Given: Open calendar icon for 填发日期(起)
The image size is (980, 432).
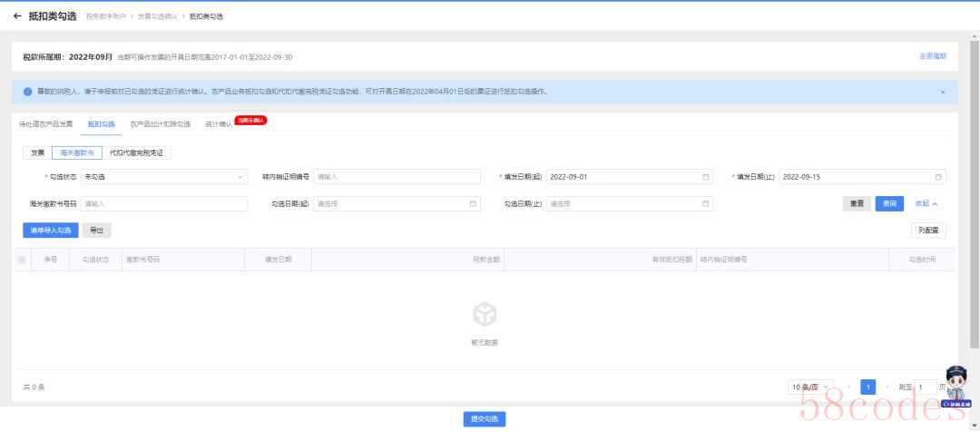Looking at the screenshot, I should click(x=706, y=176).
